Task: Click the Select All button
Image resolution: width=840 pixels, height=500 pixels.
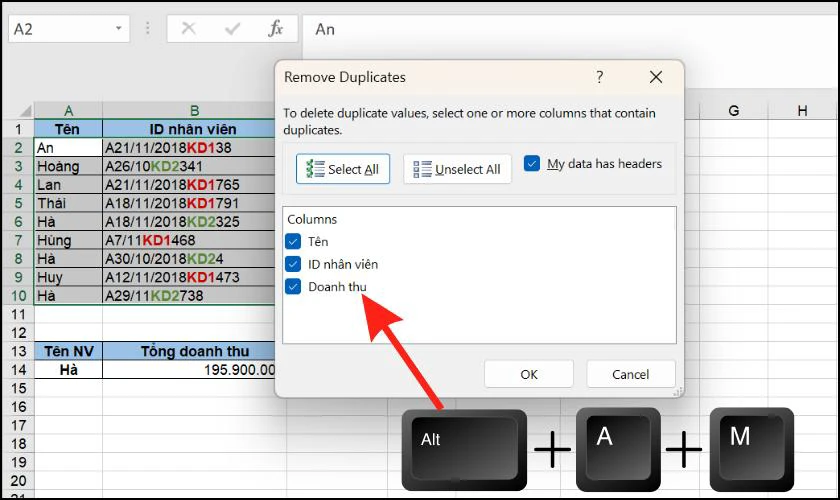Action: [343, 169]
